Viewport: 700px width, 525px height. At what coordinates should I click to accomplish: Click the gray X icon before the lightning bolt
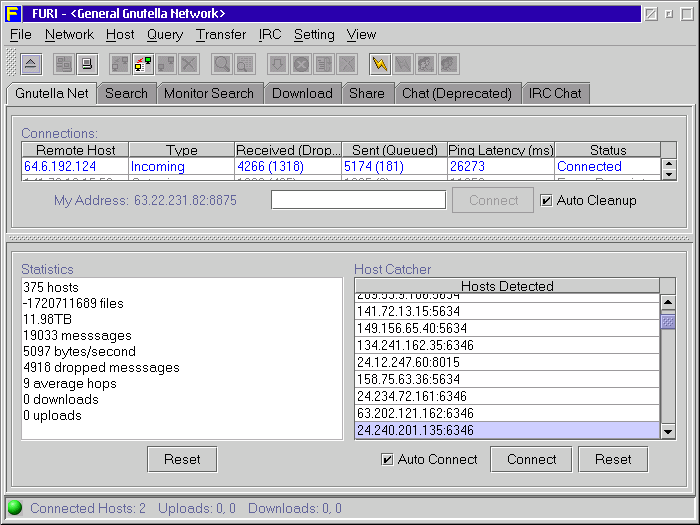[x=347, y=64]
